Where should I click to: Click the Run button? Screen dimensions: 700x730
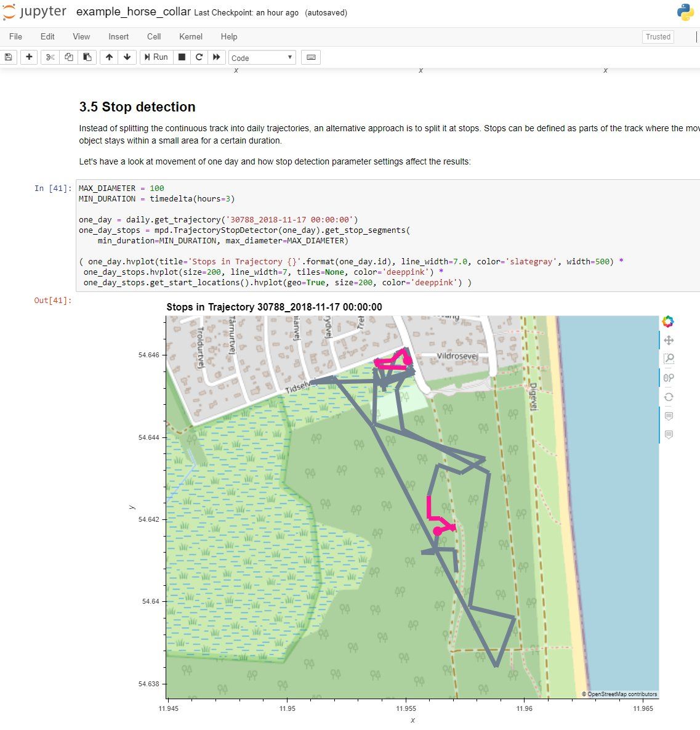[156, 57]
